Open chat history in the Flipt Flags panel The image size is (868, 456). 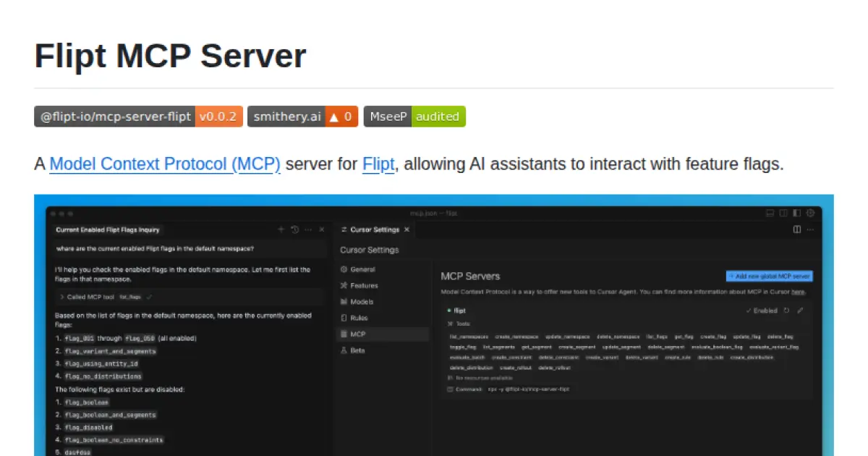pos(294,229)
